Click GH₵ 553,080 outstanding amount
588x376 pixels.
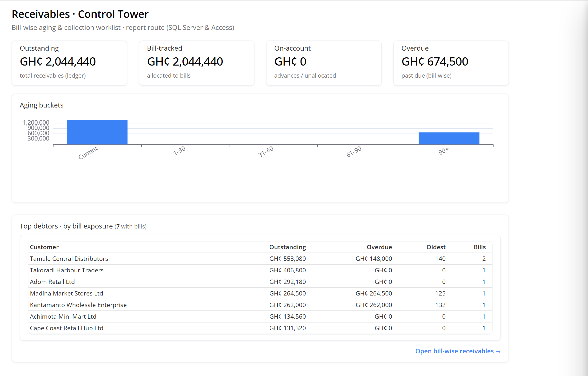coord(287,259)
